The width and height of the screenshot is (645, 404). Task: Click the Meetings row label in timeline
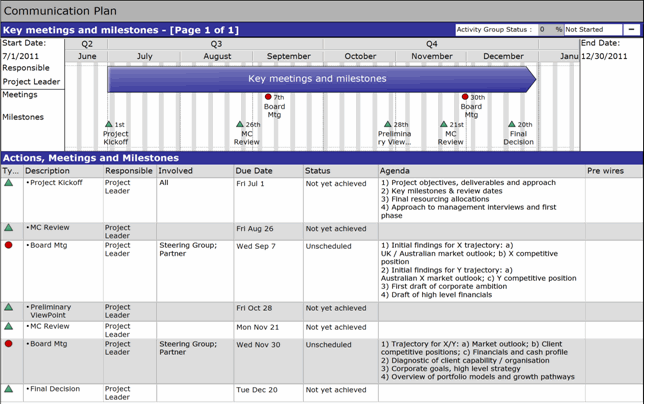[x=20, y=95]
